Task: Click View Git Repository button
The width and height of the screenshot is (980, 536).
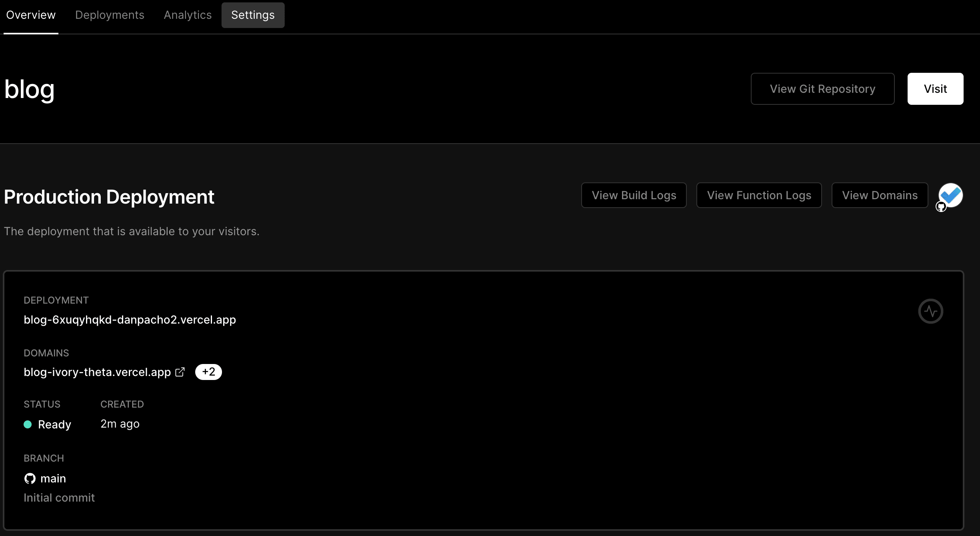Action: (x=822, y=89)
